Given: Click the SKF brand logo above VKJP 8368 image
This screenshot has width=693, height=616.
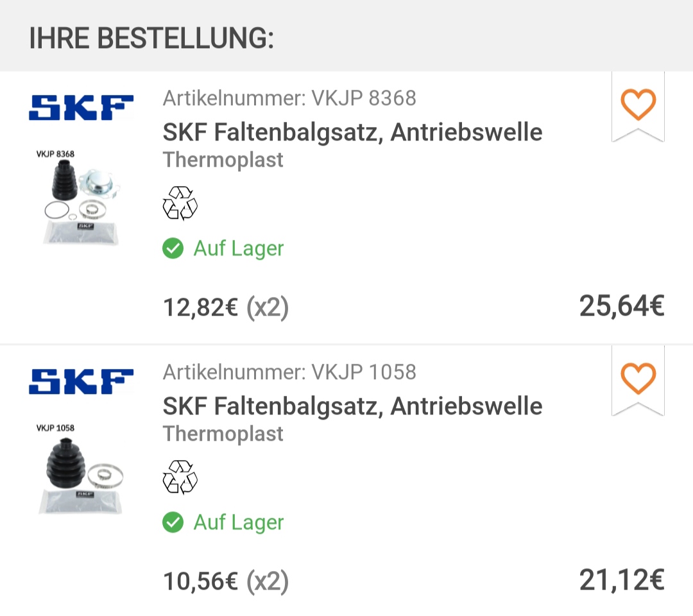Looking at the screenshot, I should (81, 108).
